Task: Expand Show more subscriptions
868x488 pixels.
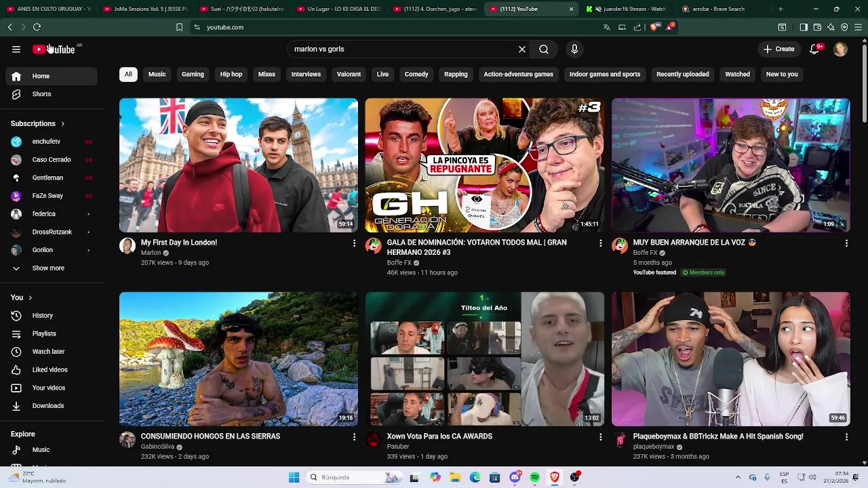Action: (52, 268)
